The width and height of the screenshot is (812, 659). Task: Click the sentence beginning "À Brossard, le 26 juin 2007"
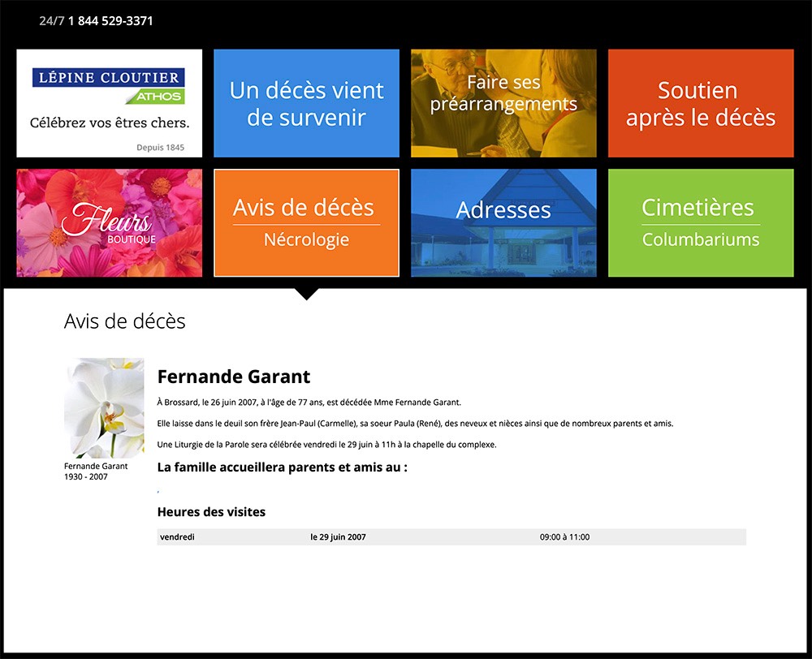click(309, 403)
